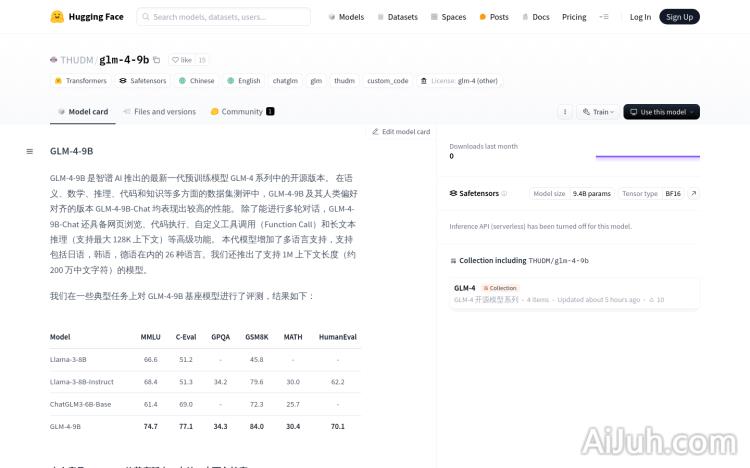Open the three-dot more options menu
This screenshot has height=468, width=750.
(x=565, y=112)
